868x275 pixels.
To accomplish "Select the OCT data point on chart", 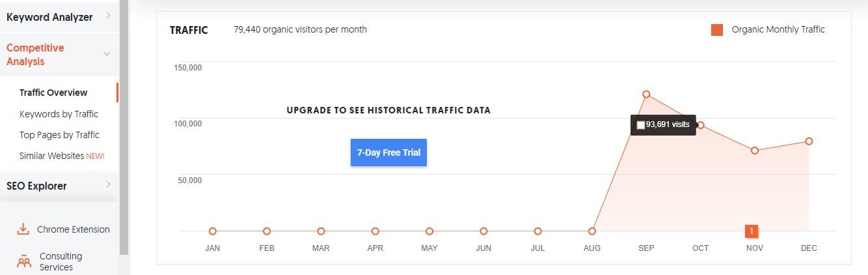I will point(701,125).
